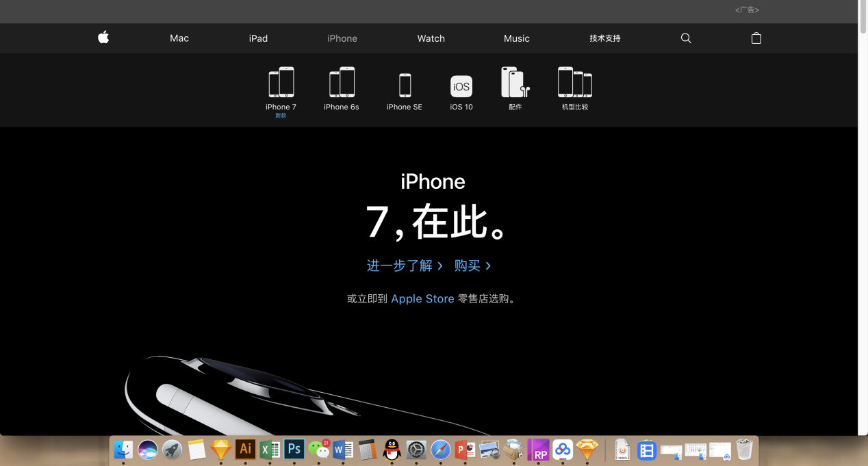868x466 pixels.
Task: Open the iOS 10 icon
Action: point(461,87)
